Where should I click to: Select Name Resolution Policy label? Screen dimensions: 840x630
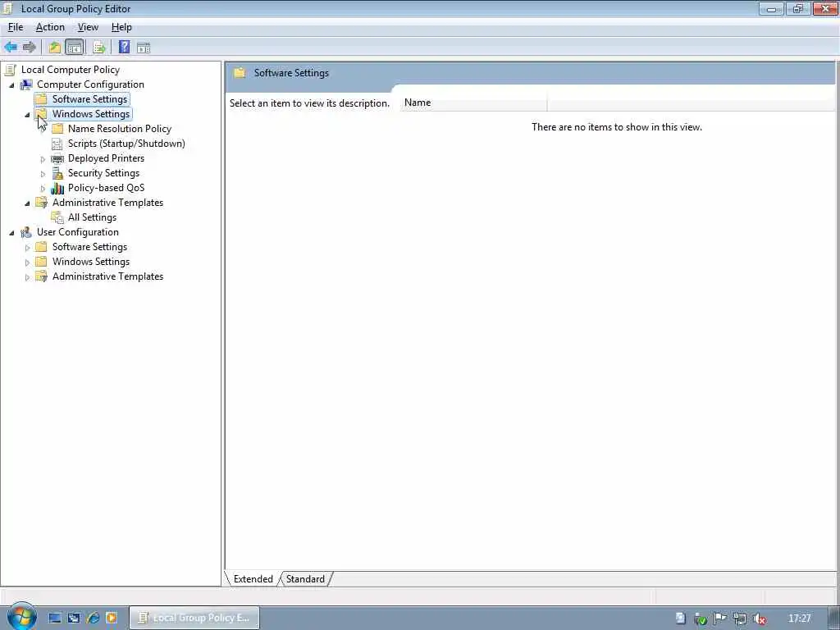(x=120, y=129)
